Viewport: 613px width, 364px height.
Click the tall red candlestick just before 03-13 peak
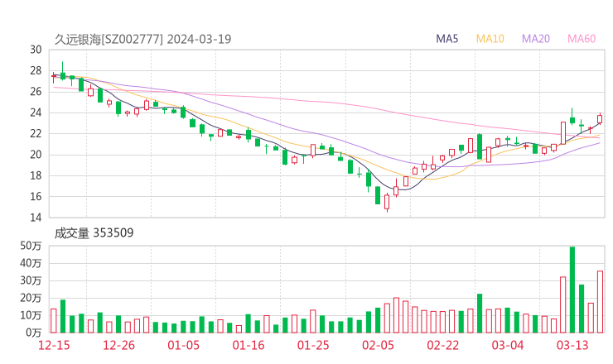click(563, 133)
